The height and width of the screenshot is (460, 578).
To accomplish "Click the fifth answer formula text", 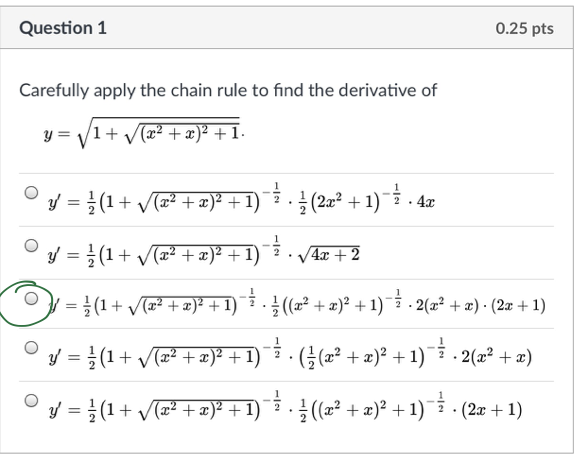I will tap(285, 407).
